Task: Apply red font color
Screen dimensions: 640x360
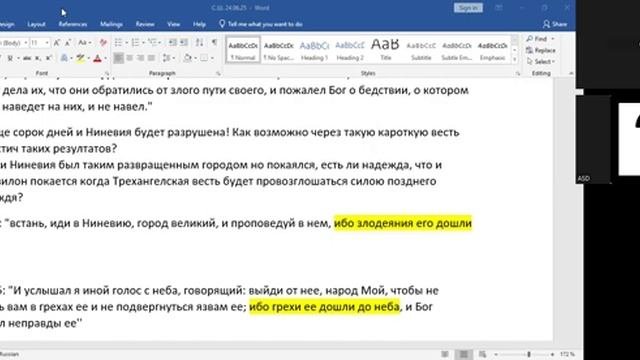Action: point(97,58)
